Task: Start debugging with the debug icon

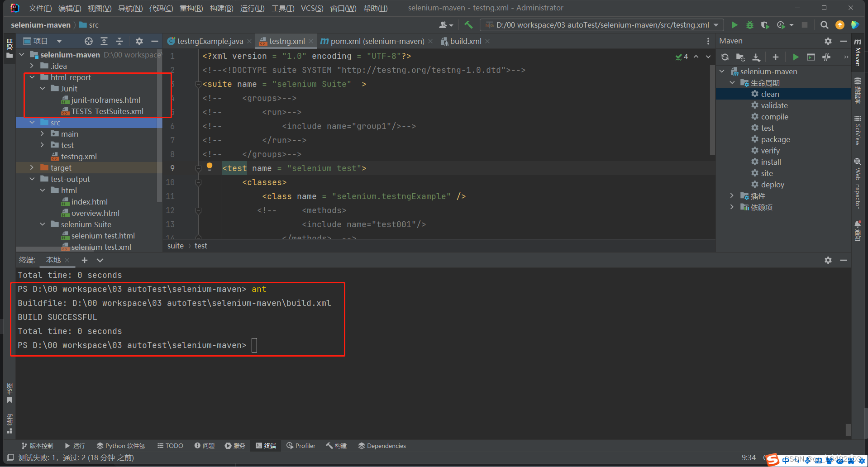Action: 749,25
